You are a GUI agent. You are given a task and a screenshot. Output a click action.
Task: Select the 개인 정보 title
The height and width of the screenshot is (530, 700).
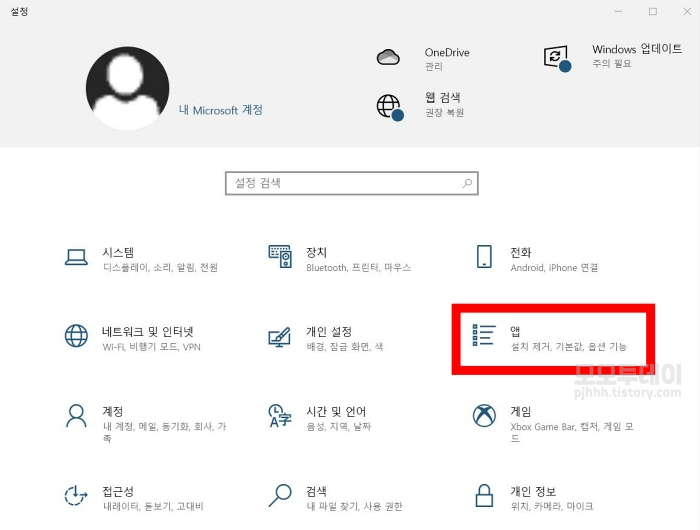click(x=533, y=492)
